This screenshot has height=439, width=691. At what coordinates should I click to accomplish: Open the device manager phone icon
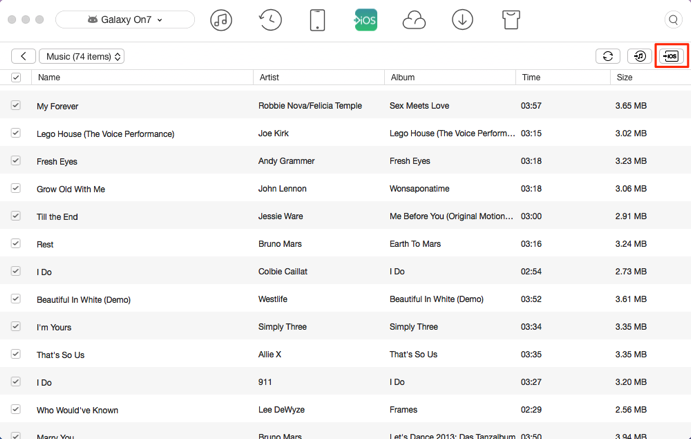tap(317, 20)
